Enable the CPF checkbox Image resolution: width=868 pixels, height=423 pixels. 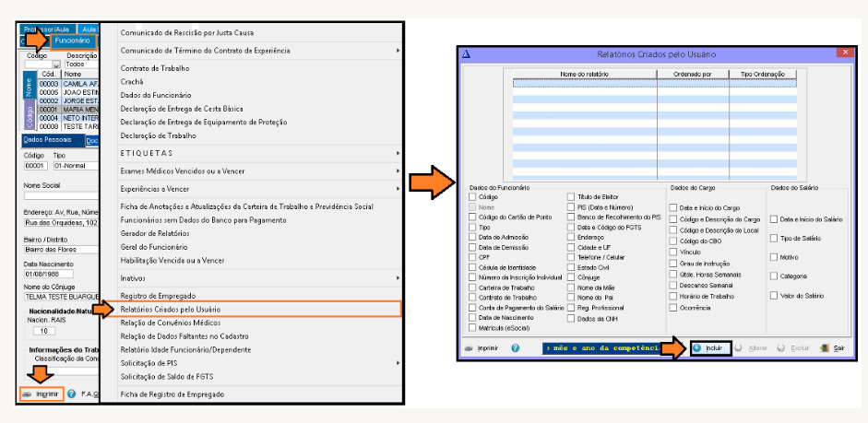(472, 257)
